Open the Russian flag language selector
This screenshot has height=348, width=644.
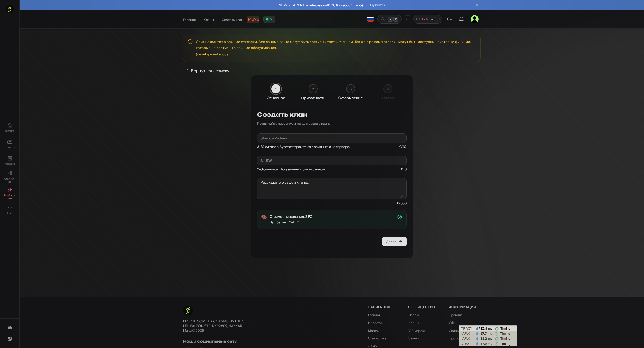coord(370,19)
